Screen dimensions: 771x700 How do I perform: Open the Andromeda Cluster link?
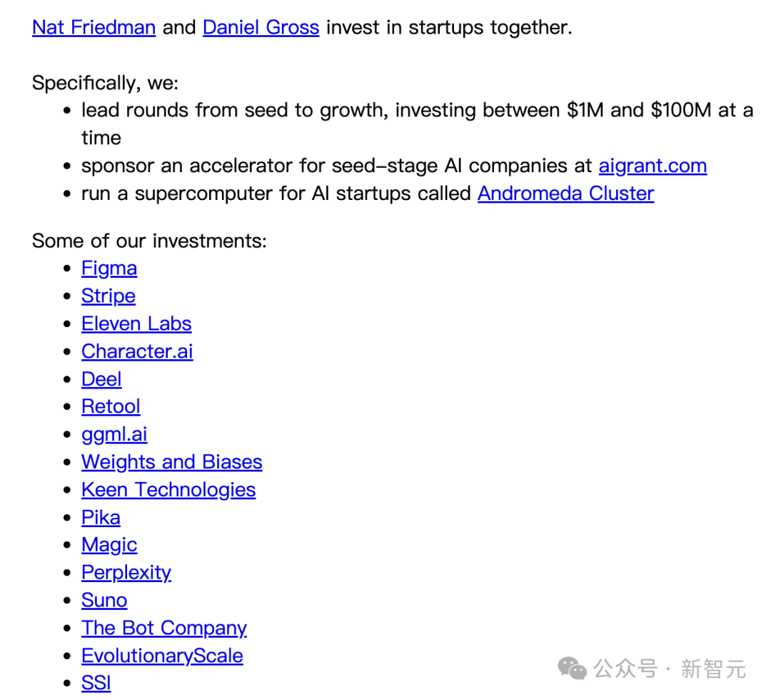(x=565, y=194)
